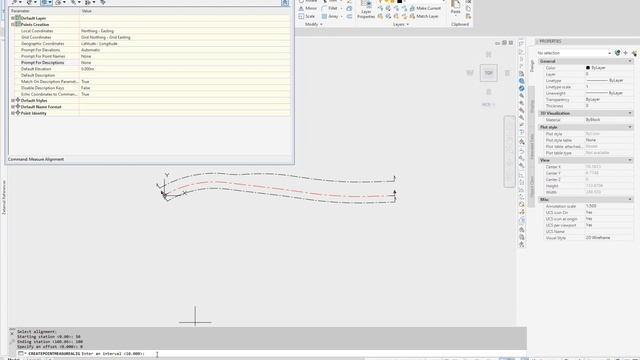Collapse the Misc section in Properties
This screenshot has width=640, height=360.
(x=630, y=200)
